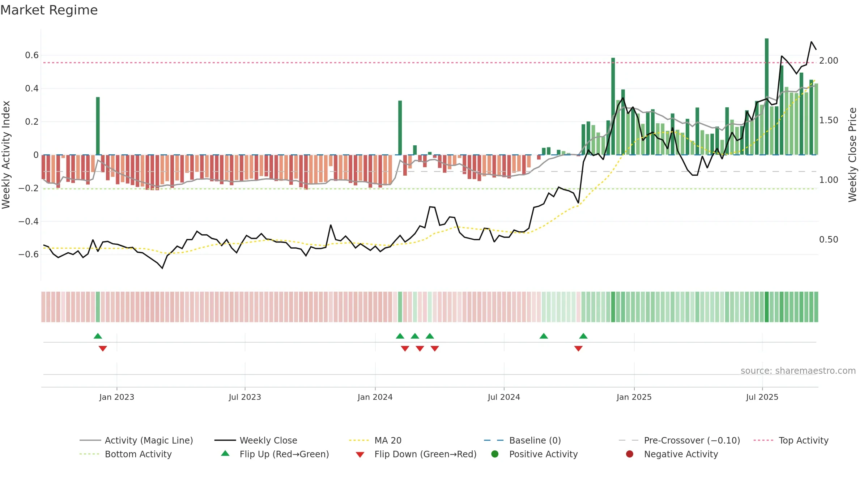Select the Flip Down marker before Jan 2023
This screenshot has width=868, height=488.
click(103, 348)
